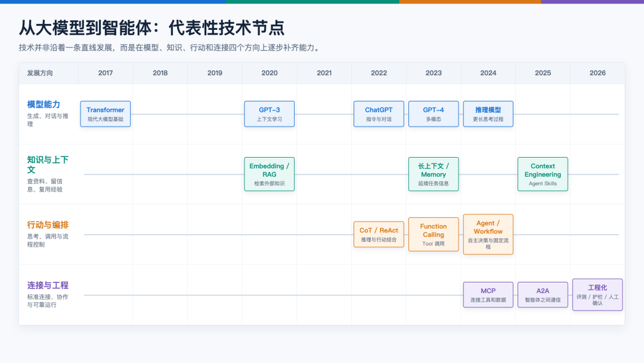Select the Function Calling card
644x363 pixels.
click(434, 234)
